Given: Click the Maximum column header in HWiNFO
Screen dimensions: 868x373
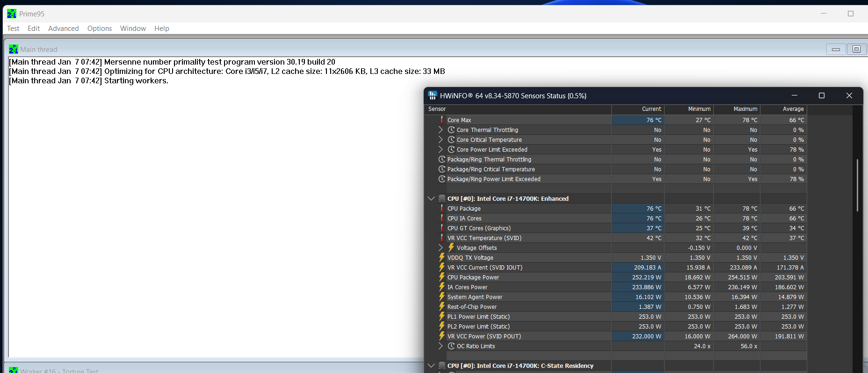Looking at the screenshot, I should 737,109.
